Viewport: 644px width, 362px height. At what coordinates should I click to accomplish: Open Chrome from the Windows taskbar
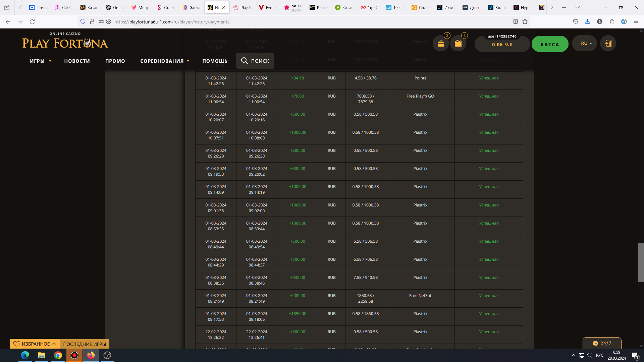(58, 355)
